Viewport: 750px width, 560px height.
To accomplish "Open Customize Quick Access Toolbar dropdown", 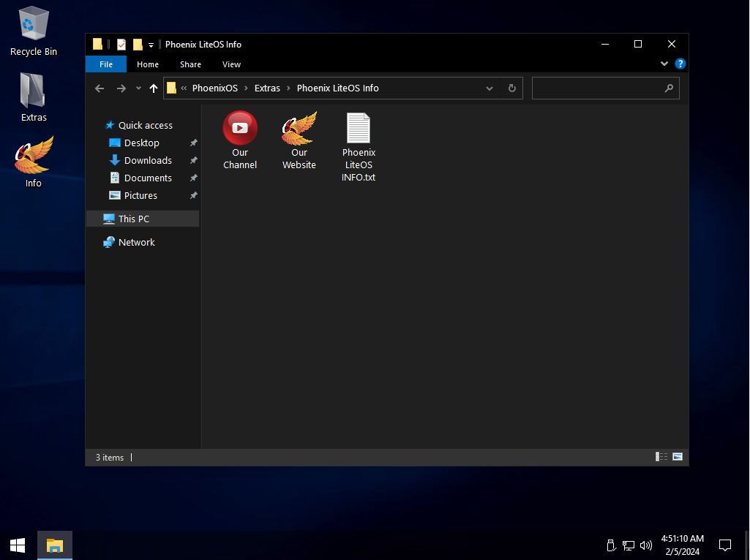I will [x=151, y=45].
